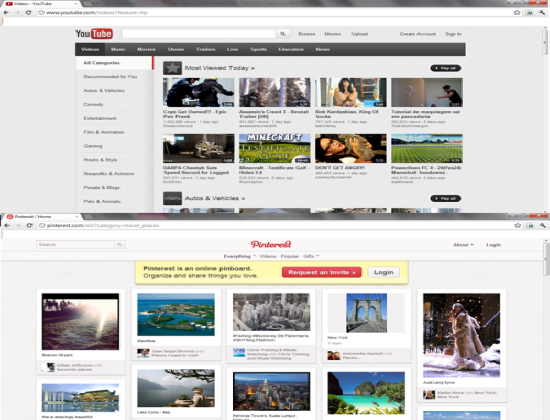Reload the YouTube page
Viewport: 550px width, 420px height.
28,12
